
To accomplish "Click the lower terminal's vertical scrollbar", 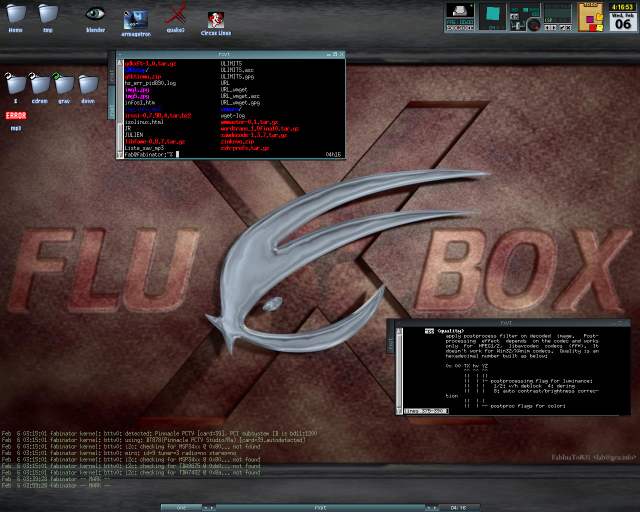I will (399, 371).
